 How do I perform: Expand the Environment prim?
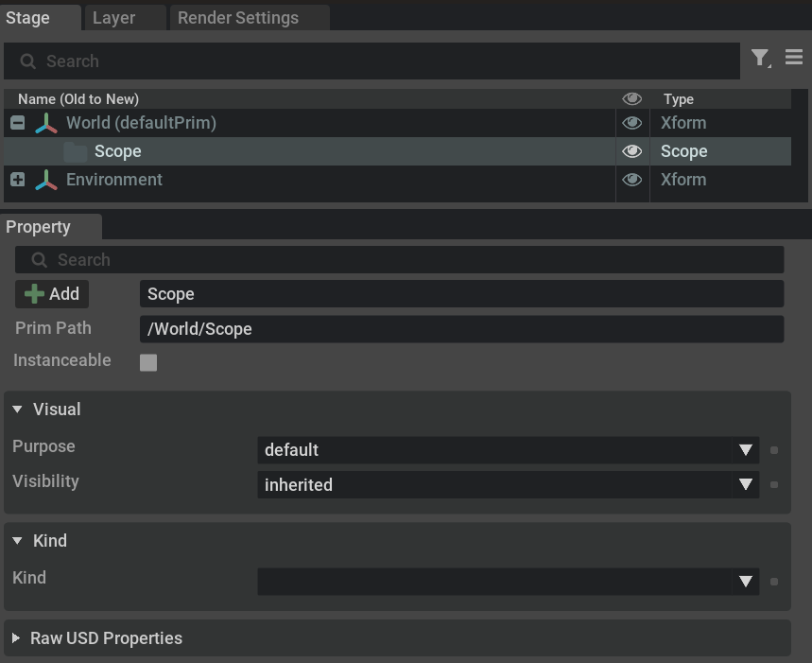(x=17, y=179)
